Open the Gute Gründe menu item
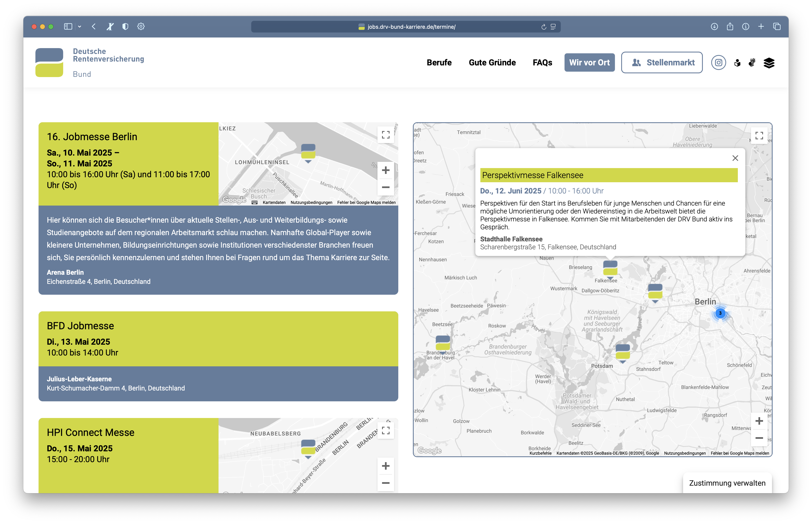 [x=492, y=63]
